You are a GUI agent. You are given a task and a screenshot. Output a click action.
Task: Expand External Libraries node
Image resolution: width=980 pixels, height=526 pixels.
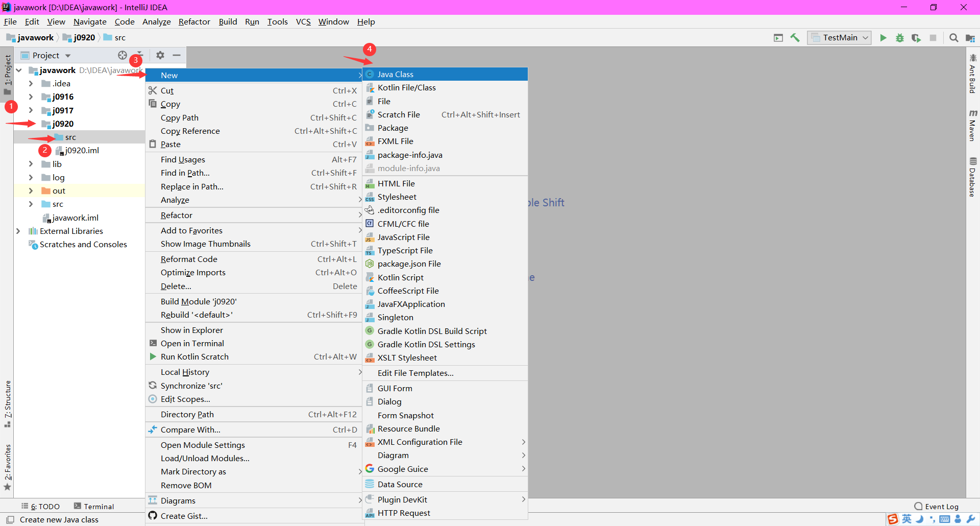point(18,231)
